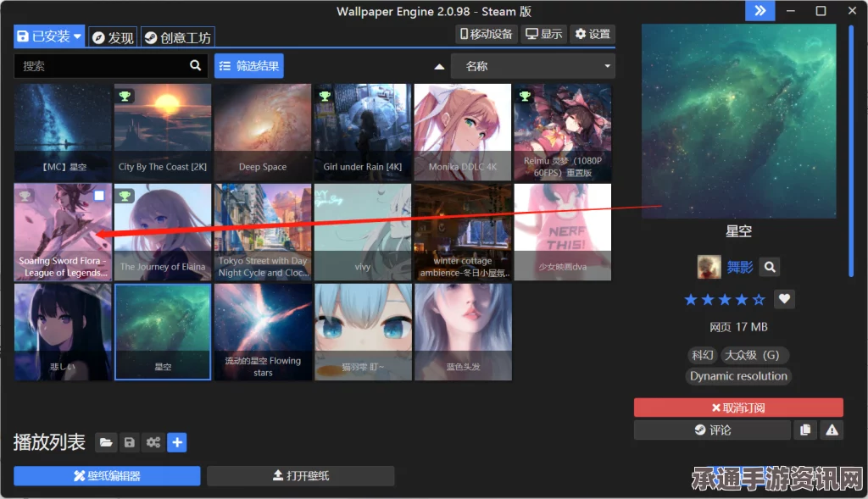
Task: Click the author avatar next to 舞影
Action: (709, 267)
